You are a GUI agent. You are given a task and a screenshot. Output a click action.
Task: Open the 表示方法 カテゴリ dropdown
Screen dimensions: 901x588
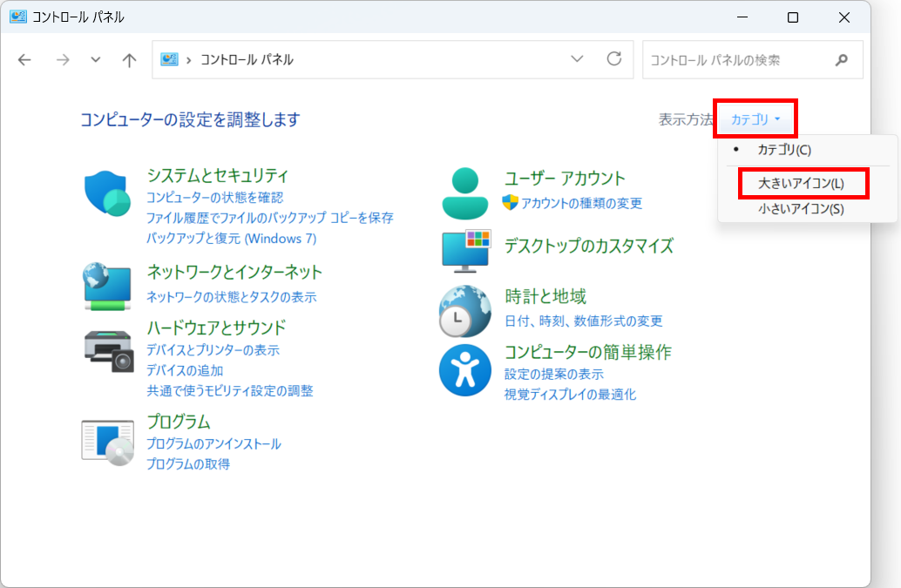[755, 118]
